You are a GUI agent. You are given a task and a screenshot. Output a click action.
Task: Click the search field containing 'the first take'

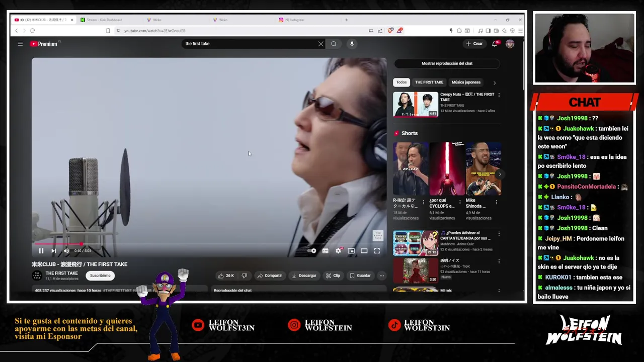pyautogui.click(x=249, y=44)
